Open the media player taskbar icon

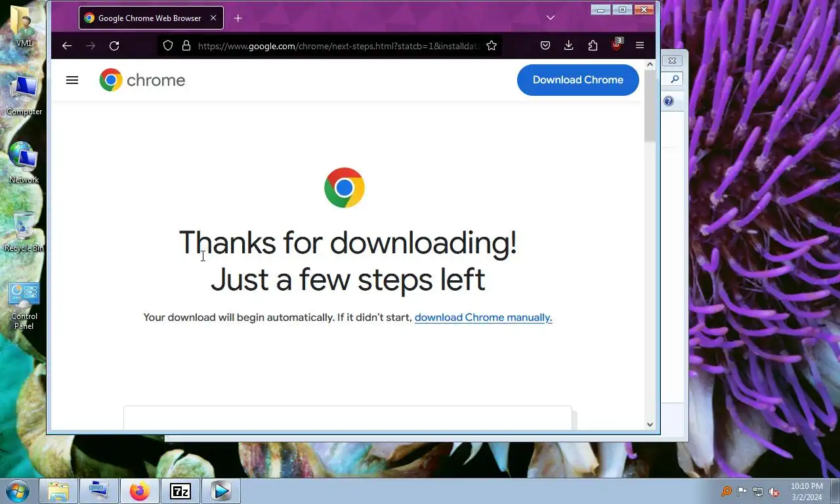221,491
